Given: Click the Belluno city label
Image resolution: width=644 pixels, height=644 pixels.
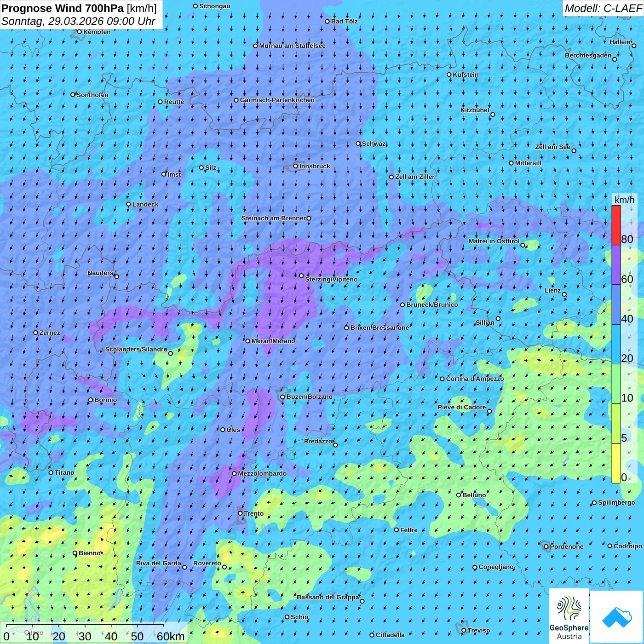Looking at the screenshot, I should [474, 495].
